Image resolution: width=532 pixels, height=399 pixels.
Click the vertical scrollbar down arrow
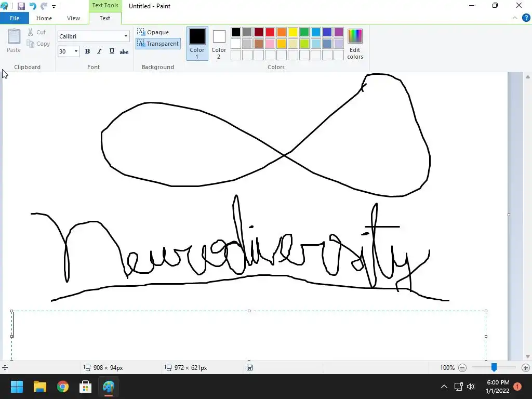point(528,356)
